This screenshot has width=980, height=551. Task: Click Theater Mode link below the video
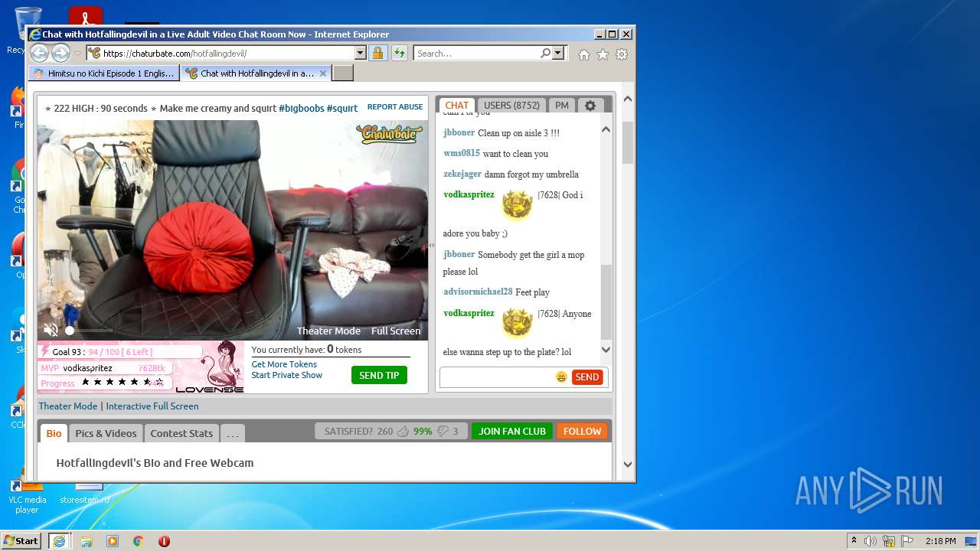[x=68, y=406]
